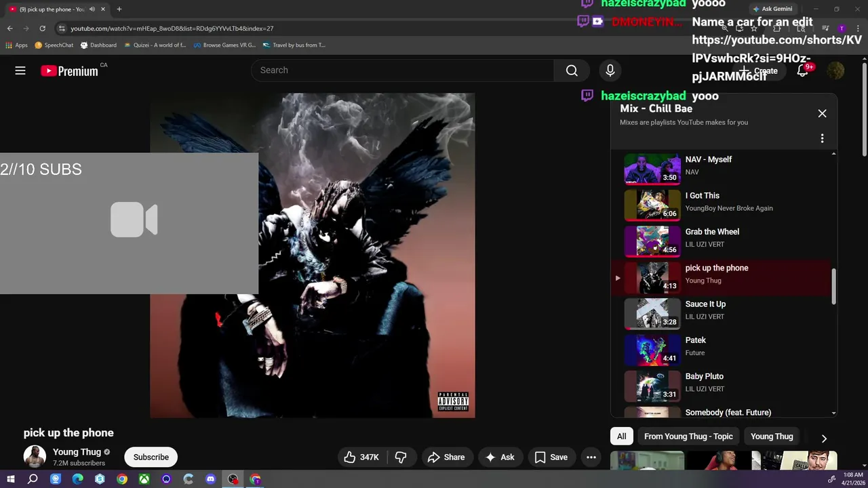Click Ask Gemini button
The width and height of the screenshot is (868, 488).
point(772,9)
